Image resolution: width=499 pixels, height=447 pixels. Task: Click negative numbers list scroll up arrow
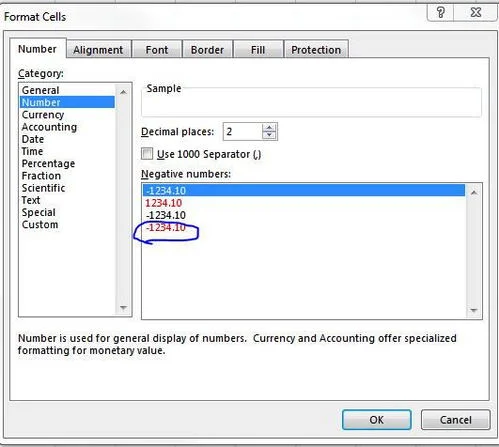point(474,193)
